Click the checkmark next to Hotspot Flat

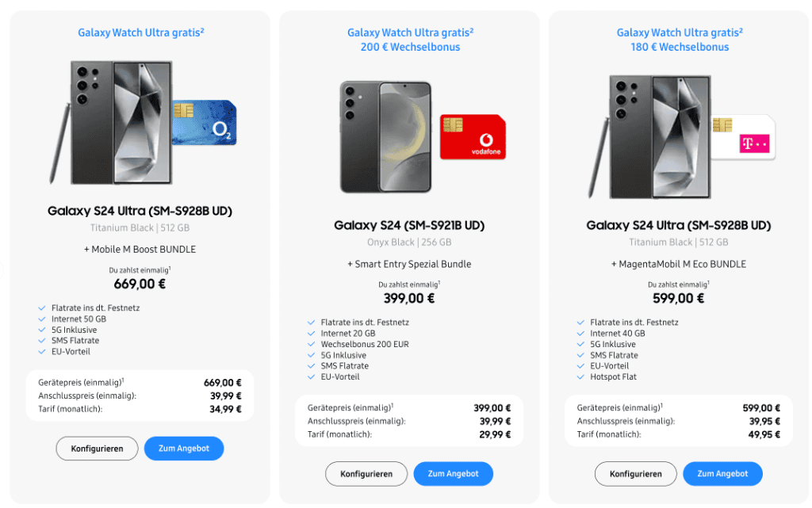[x=580, y=377]
